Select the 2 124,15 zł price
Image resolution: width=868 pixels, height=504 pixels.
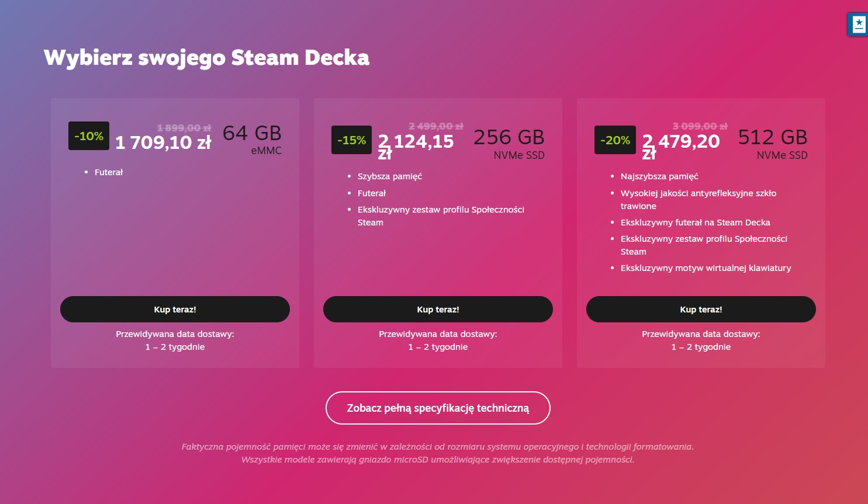(x=416, y=145)
